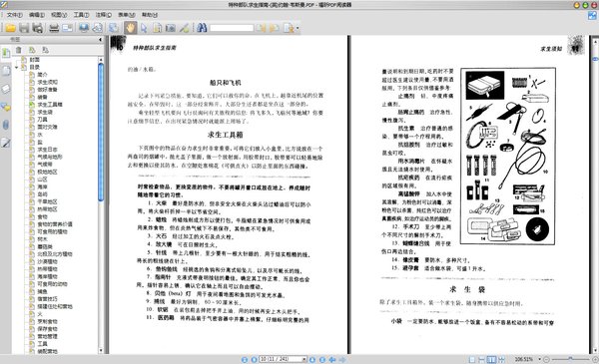Select the 求生日志 bookmark
This screenshot has height=364, width=599.
(47, 150)
